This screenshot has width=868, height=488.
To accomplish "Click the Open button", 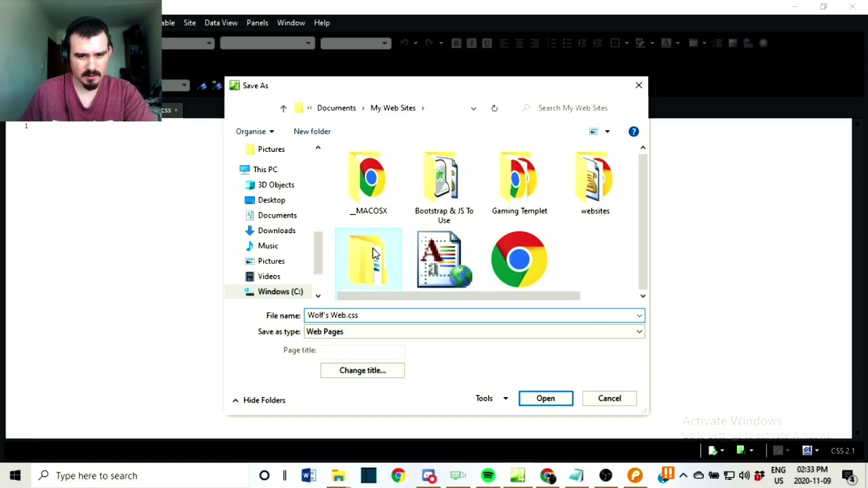I will click(x=546, y=399).
